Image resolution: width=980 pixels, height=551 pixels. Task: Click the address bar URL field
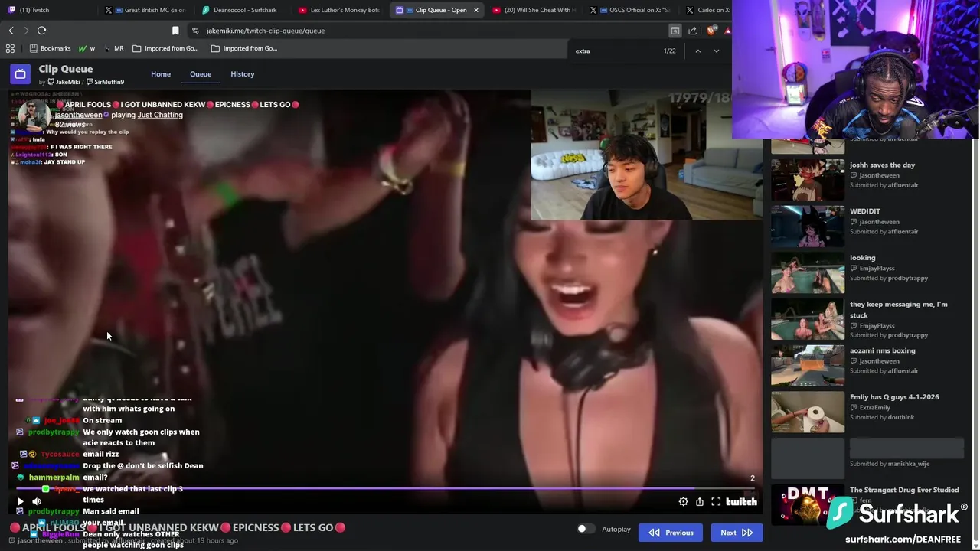coord(429,31)
